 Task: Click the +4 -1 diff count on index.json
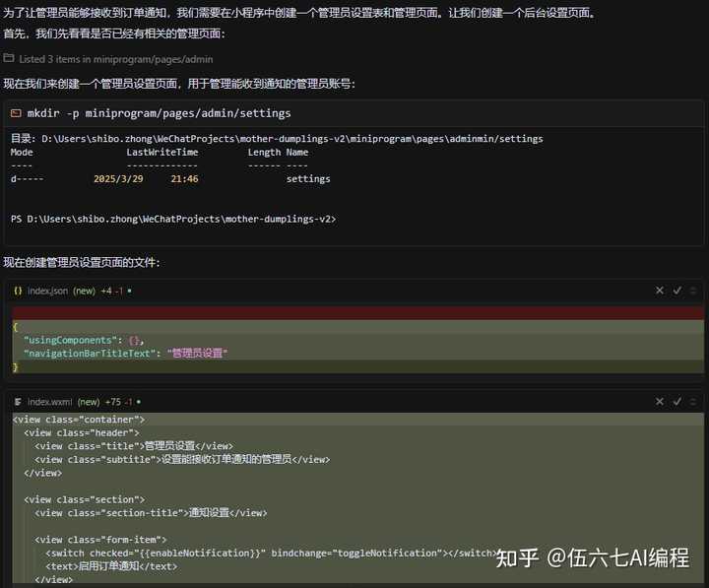(112, 291)
